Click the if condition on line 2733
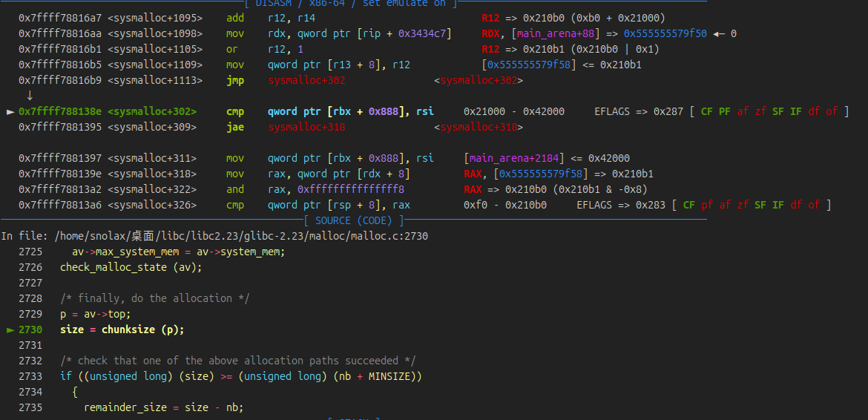The width and height of the screenshot is (868, 420). point(241,376)
